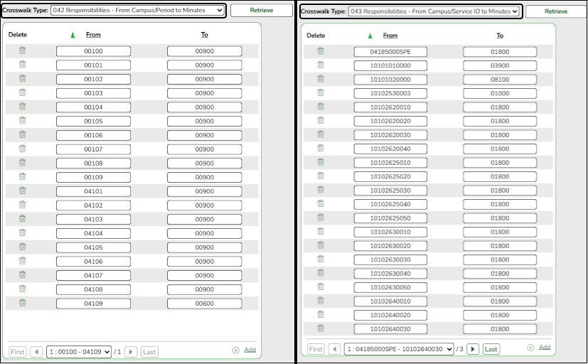588x364 pixels.
Task: Click the From field containing 10102630040
Action: pyautogui.click(x=390, y=274)
